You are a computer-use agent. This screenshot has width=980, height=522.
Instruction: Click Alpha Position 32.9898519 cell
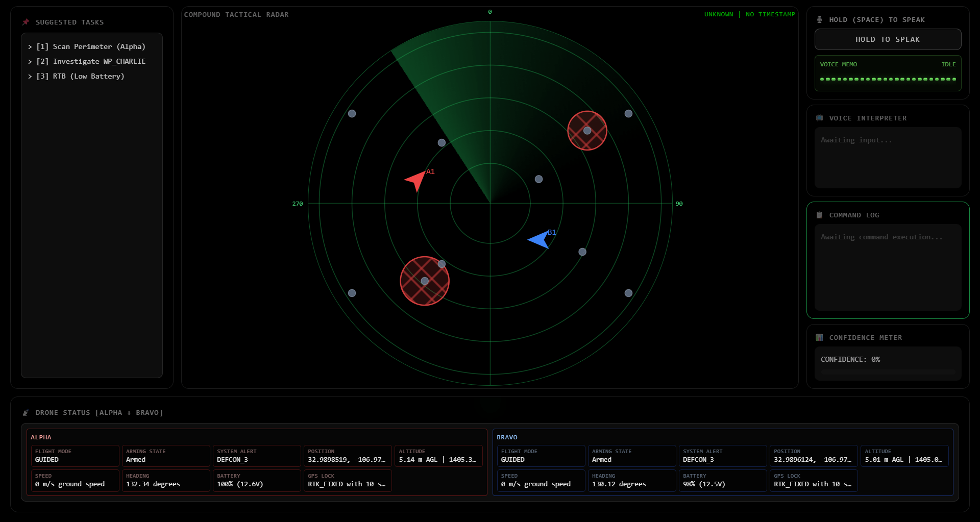point(348,456)
